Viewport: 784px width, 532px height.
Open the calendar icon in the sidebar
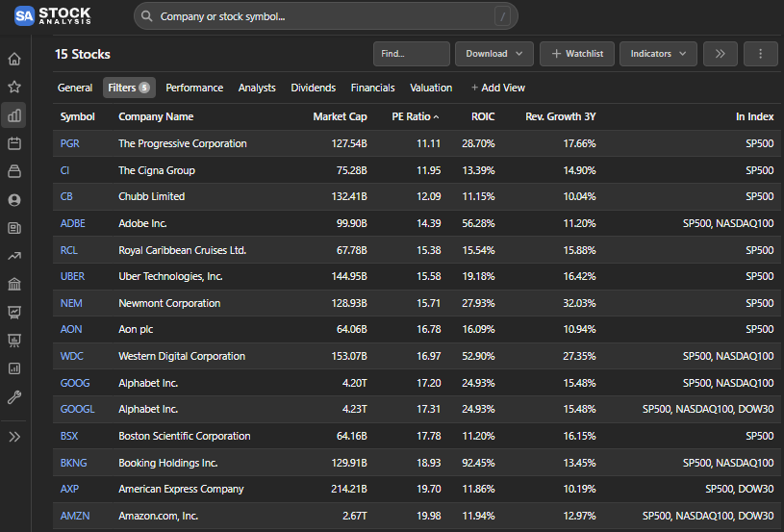14,143
